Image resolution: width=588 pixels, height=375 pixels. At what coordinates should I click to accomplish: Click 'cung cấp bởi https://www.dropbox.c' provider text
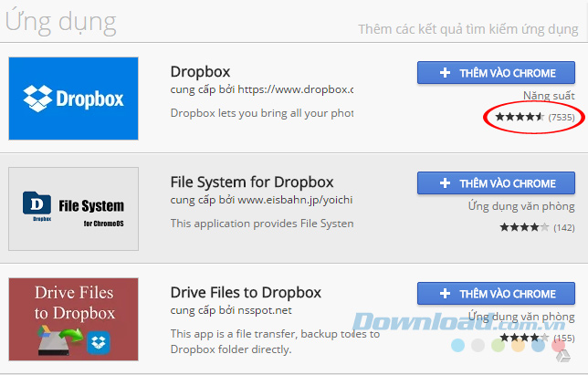tap(262, 89)
